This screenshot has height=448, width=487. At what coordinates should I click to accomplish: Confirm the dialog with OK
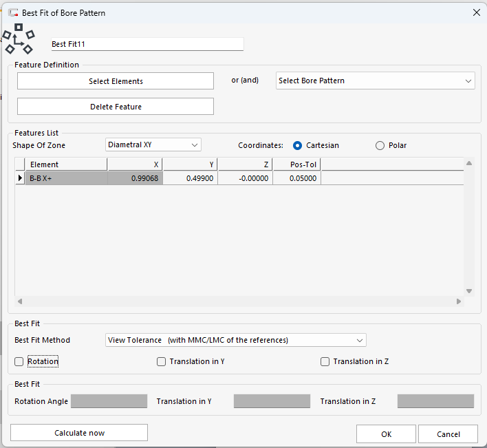(x=386, y=434)
